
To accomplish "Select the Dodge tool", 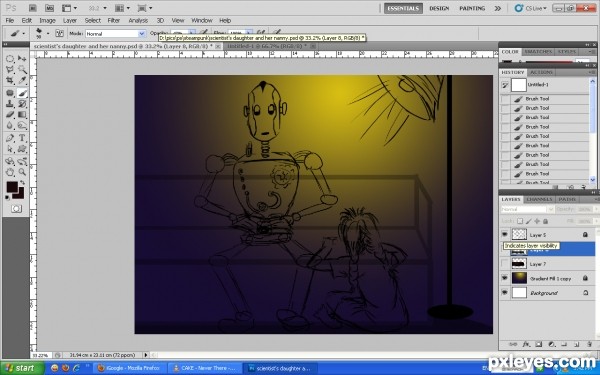I will (22, 125).
